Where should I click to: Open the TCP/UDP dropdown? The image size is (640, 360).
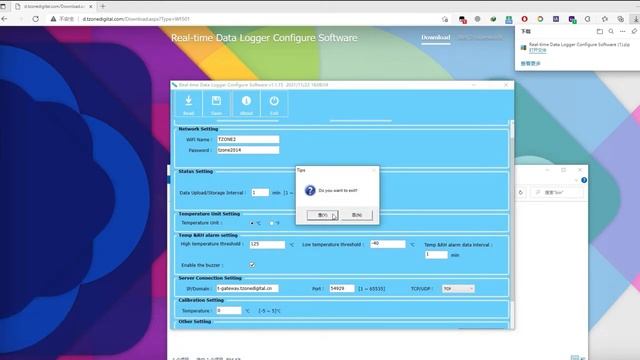(x=458, y=289)
